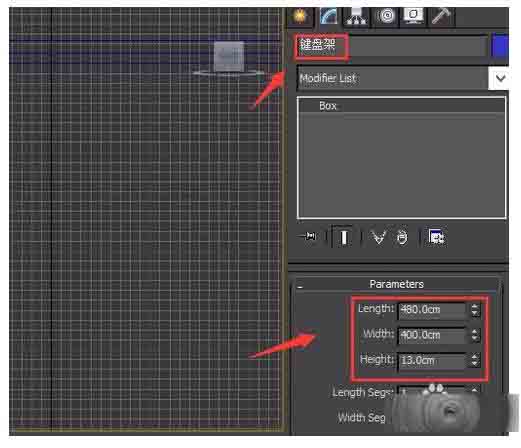The image size is (521, 448).
Task: Open Configure Modifier Sets icon
Action: tap(436, 237)
